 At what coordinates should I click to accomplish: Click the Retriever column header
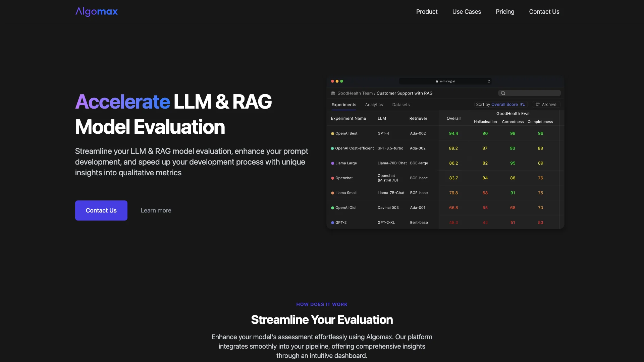[418, 118]
